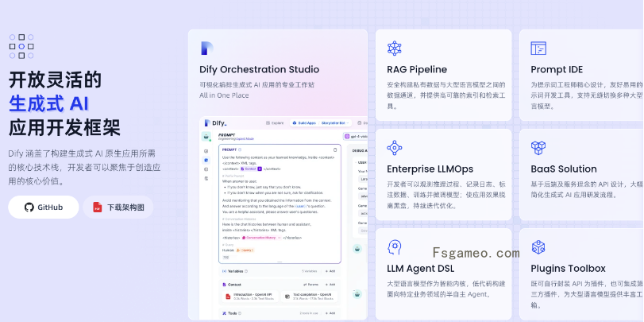The image size is (644, 322).
Task: Open the Prompt IDE card title
Action: point(557,69)
